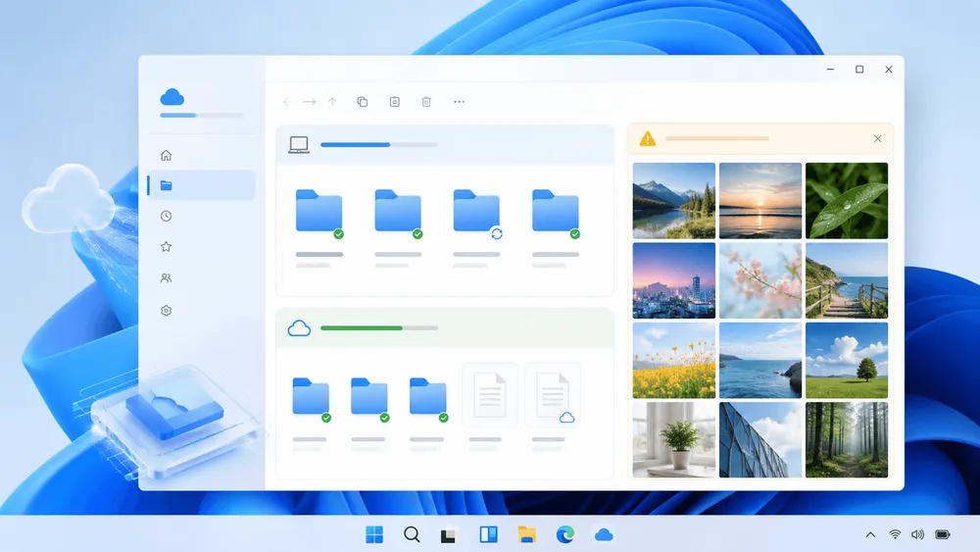Select second synced folder in the local section

[398, 214]
